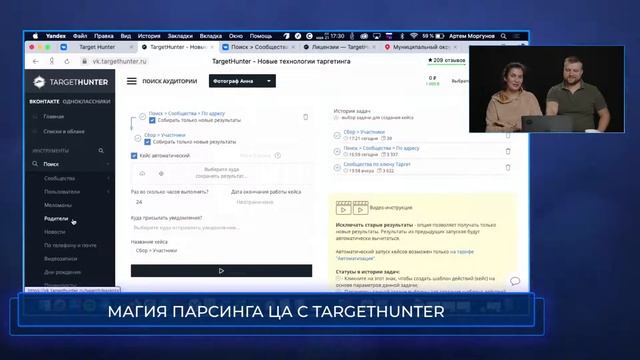Delete the Сбор > Участники history task
640x360 pixels.
[x=508, y=135]
